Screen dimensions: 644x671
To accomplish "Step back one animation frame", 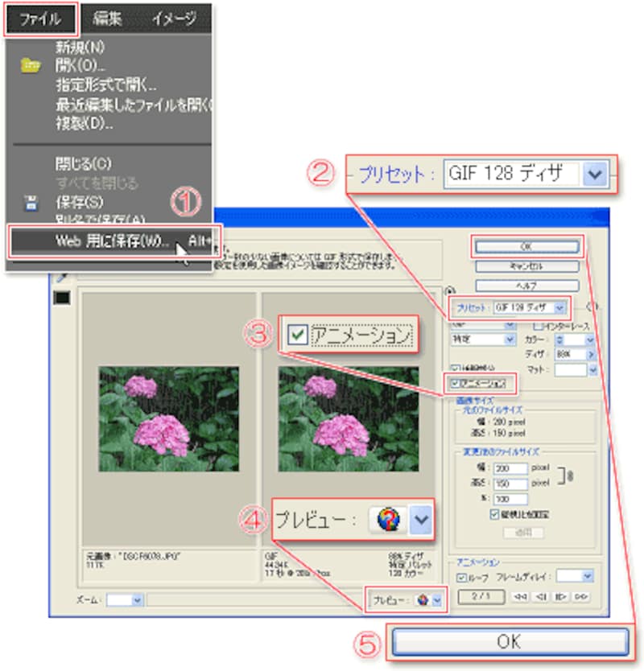I will (544, 596).
